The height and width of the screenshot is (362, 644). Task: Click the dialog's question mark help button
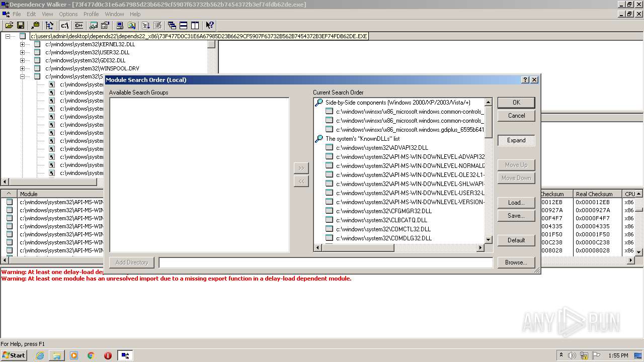525,80
